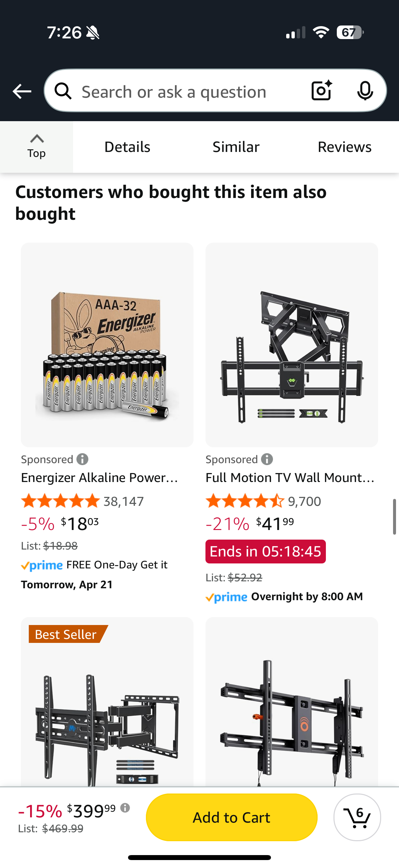
Task: Tap the back arrow icon
Action: 22,91
